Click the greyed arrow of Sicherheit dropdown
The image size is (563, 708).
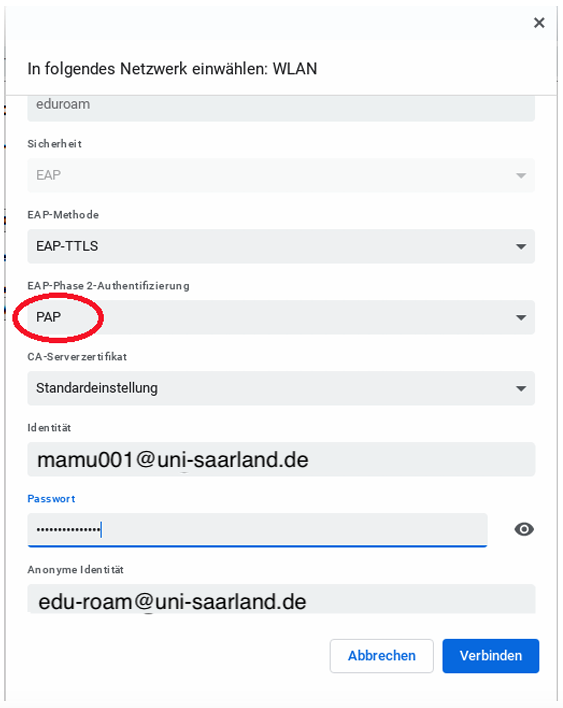tap(521, 176)
